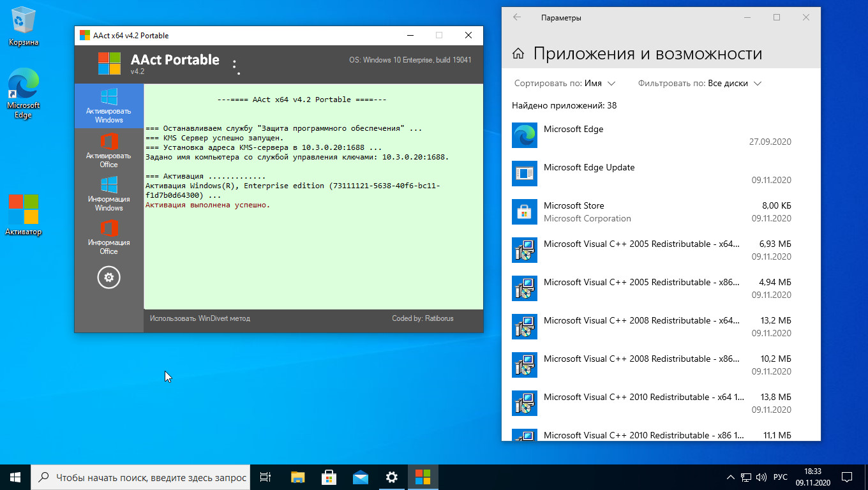Screen dimensions: 868x490
Task: Go back using arrow in Параметры window
Action: pos(517,18)
